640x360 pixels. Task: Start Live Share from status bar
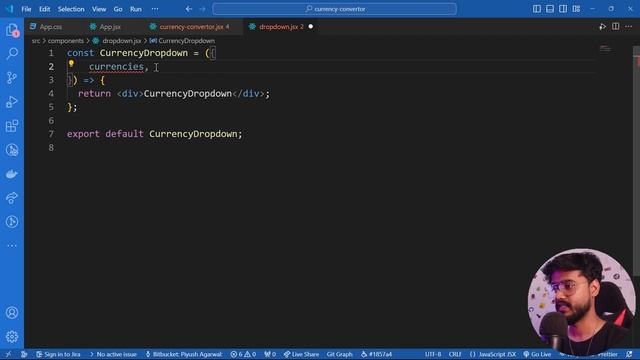[301, 354]
